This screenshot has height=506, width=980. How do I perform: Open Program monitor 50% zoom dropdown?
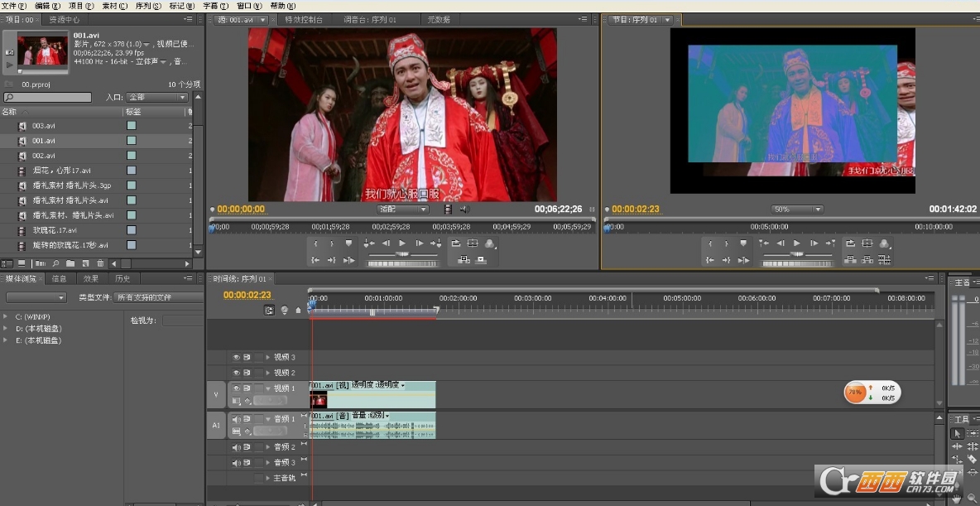coord(796,209)
